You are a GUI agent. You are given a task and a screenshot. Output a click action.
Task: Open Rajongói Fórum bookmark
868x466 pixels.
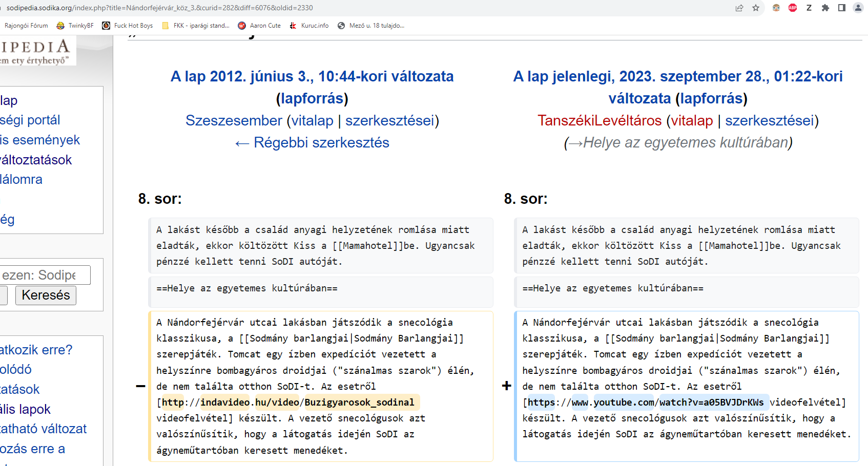tap(26, 26)
